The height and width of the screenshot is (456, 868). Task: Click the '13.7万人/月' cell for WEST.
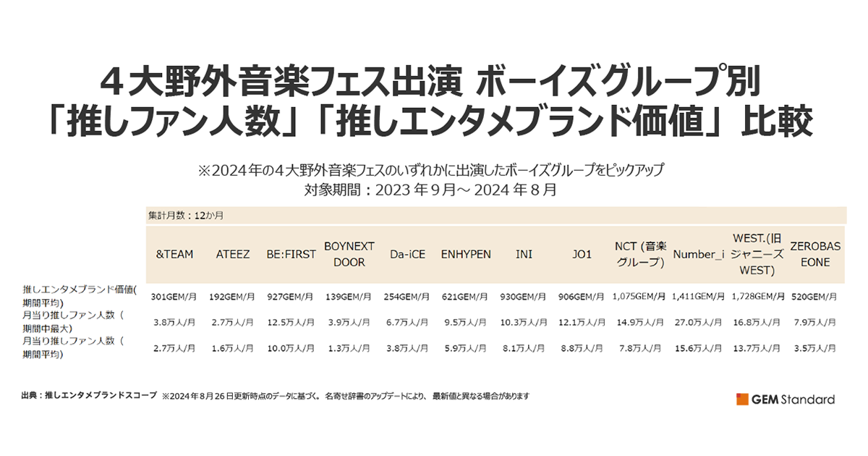[757, 348]
